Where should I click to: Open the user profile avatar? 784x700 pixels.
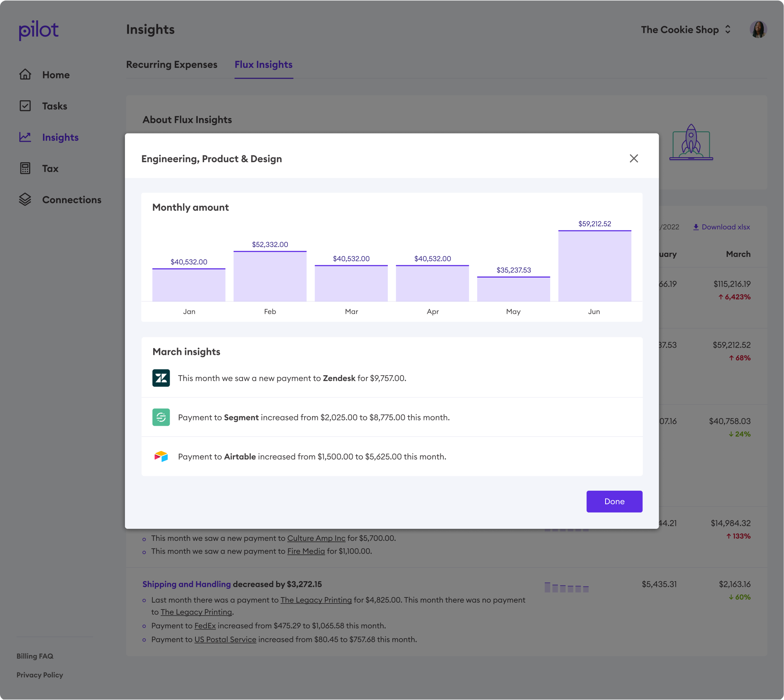(x=758, y=30)
